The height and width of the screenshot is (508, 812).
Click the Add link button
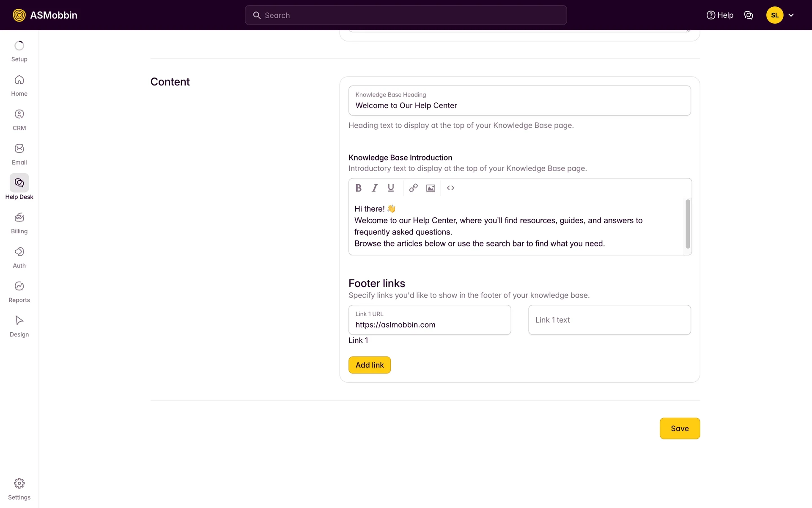(369, 365)
